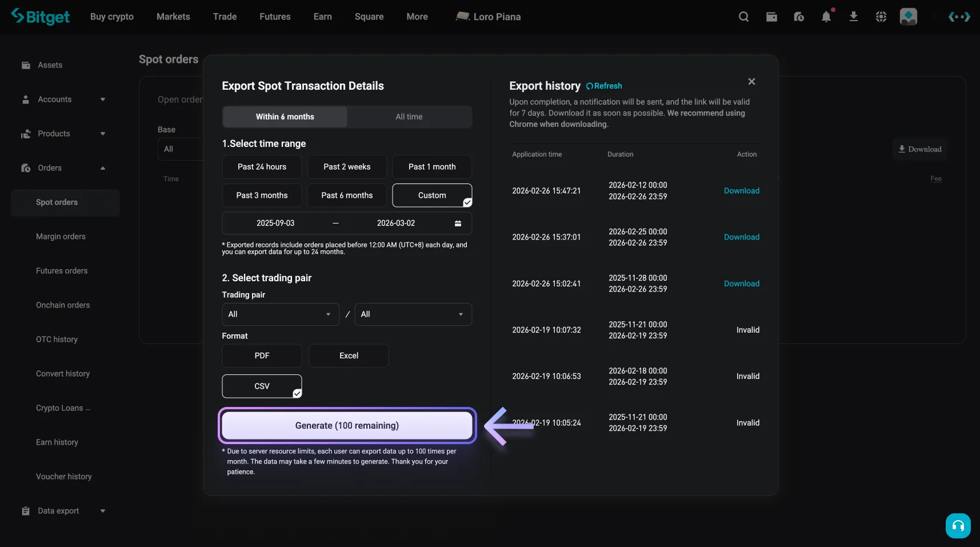Image resolution: width=980 pixels, height=547 pixels.
Task: Open the notifications bell icon
Action: tap(826, 17)
